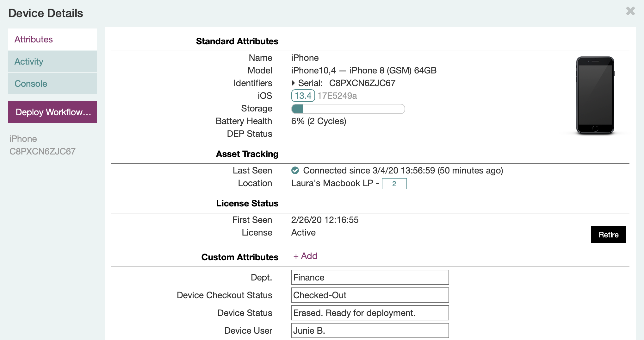Click the build number 17E5249a
This screenshot has height=340, width=644.
tap(337, 96)
